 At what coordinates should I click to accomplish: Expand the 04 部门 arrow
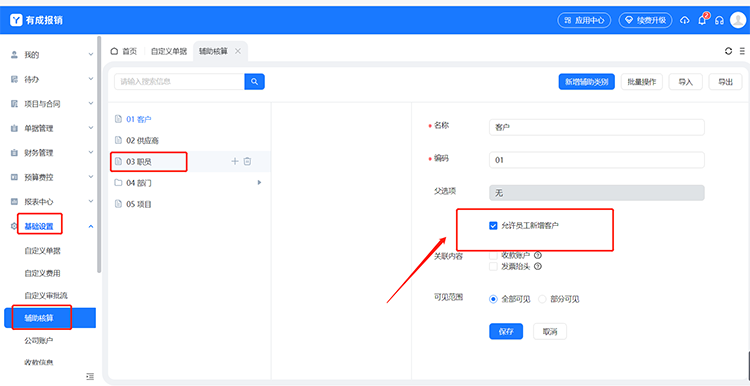pos(259,182)
